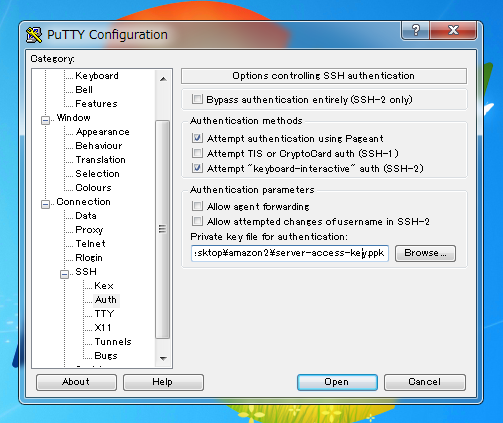This screenshot has width=503, height=423.
Task: Toggle keyboard-interactive auth checkbox
Action: tap(197, 168)
